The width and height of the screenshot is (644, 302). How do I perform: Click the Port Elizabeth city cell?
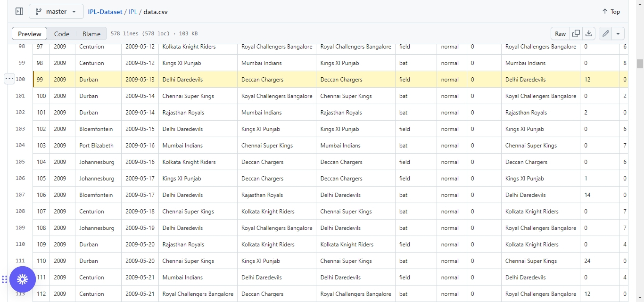pos(98,146)
